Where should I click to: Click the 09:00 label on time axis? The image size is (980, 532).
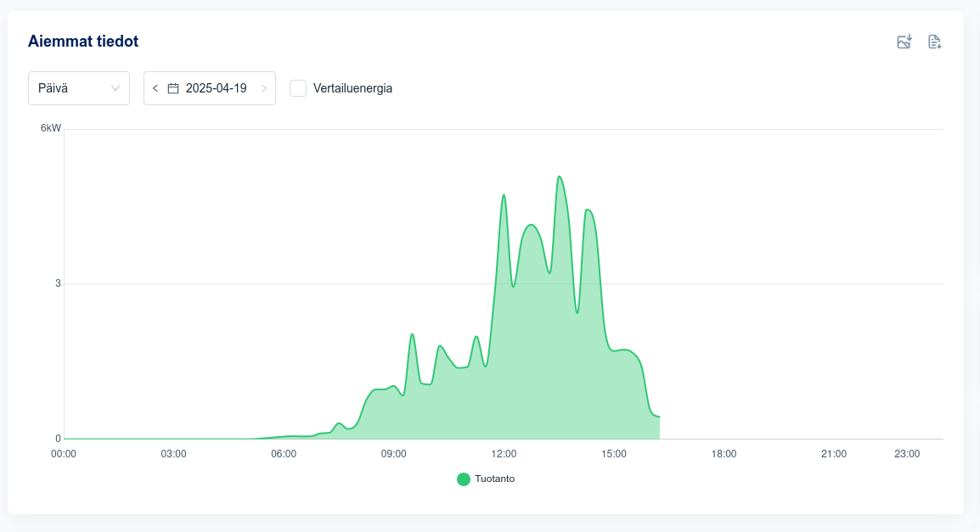coord(393,454)
